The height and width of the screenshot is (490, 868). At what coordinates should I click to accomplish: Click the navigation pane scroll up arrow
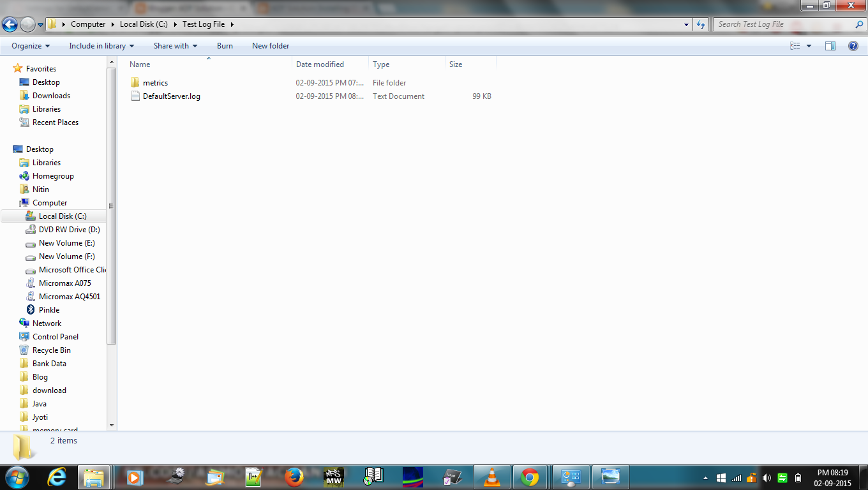(x=112, y=62)
